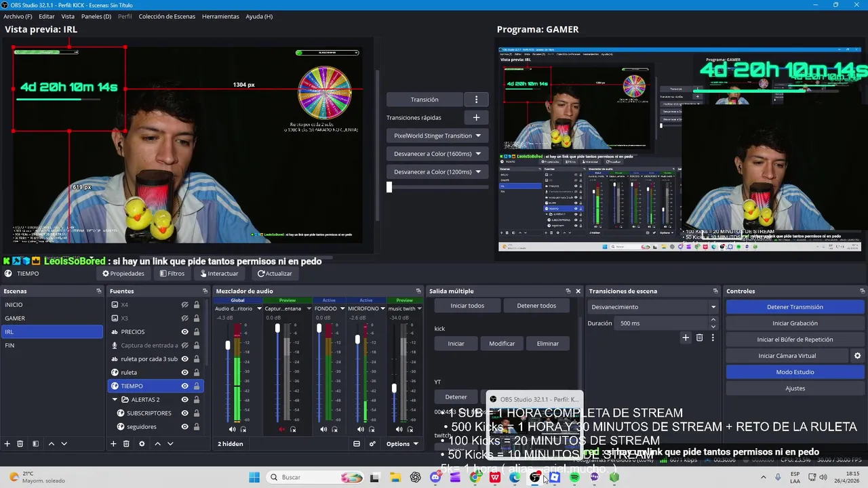Mute the MICROFONO audio channel

361,429
